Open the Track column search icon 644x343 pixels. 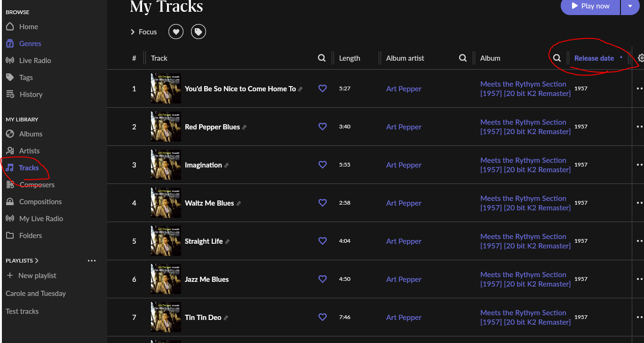tap(322, 58)
